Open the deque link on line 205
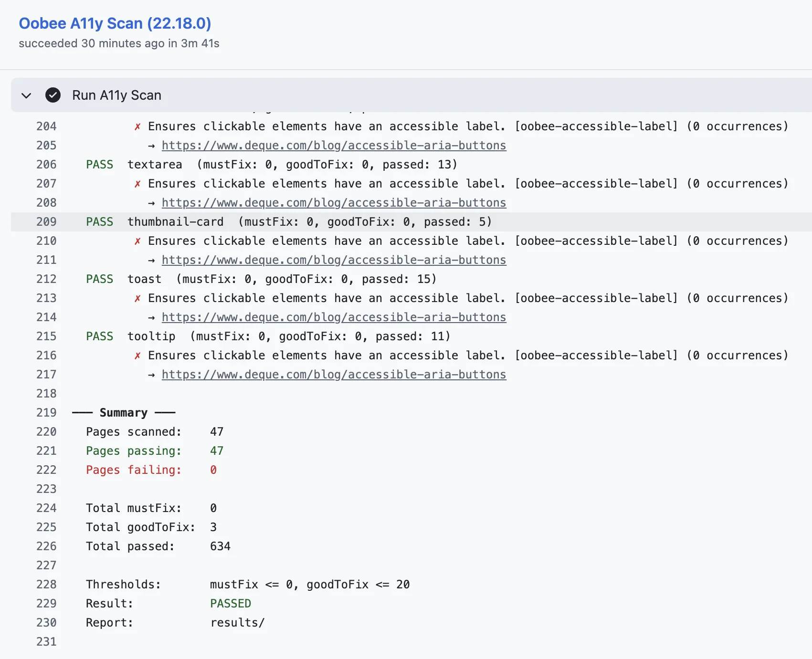 click(334, 146)
